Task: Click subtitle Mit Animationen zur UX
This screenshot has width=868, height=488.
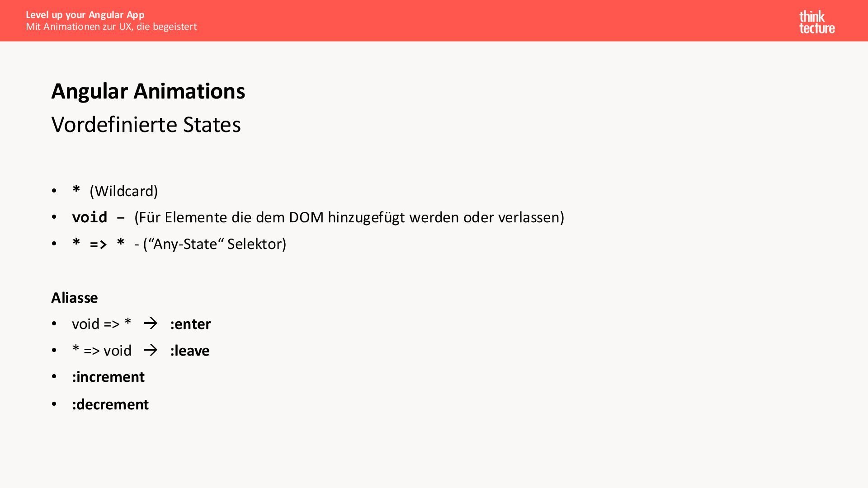Action: (111, 27)
